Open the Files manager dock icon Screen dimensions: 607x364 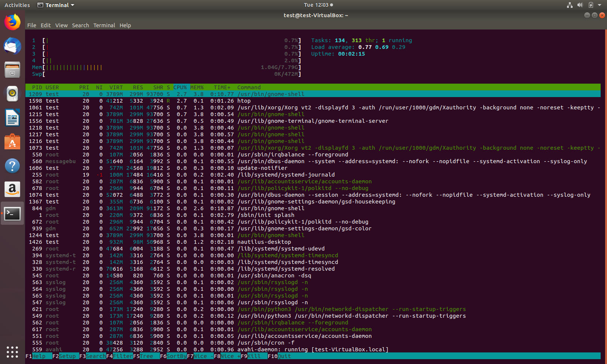click(x=12, y=70)
